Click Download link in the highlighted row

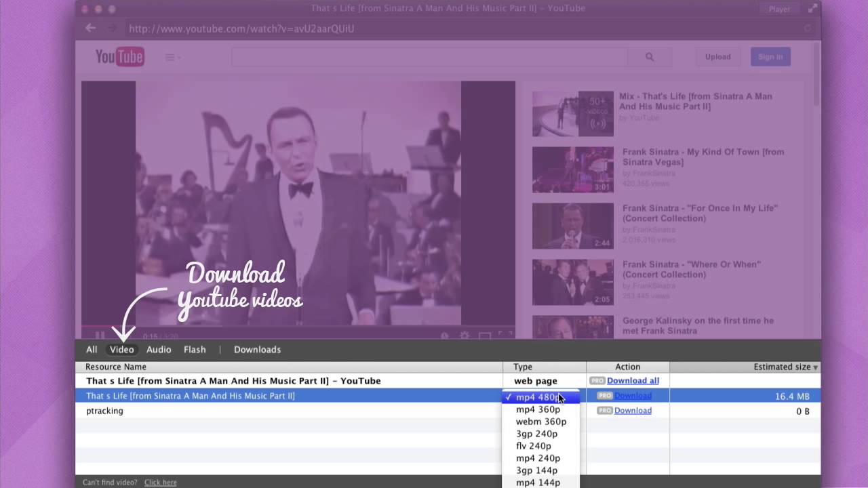tap(633, 396)
